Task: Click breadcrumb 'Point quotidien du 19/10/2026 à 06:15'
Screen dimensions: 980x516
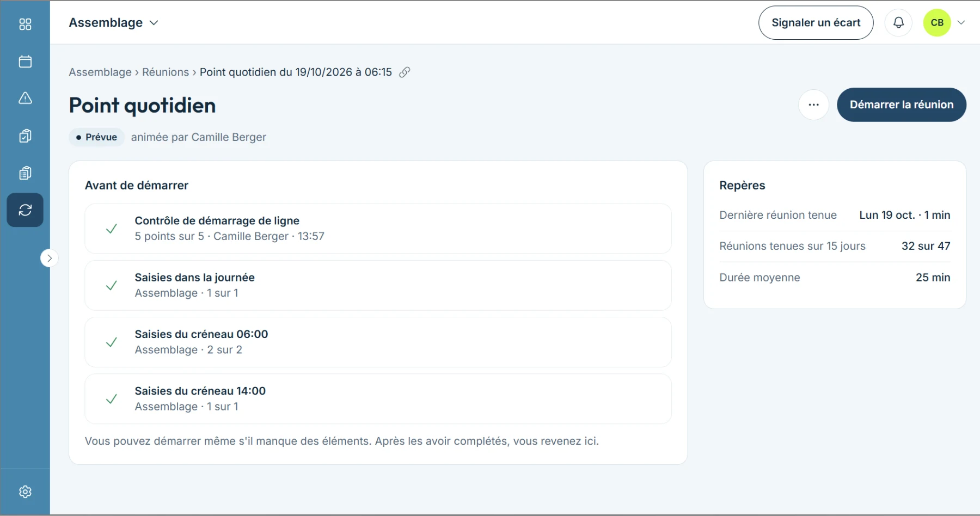Action: [296, 72]
